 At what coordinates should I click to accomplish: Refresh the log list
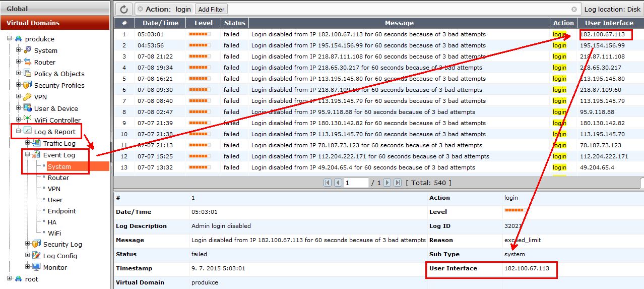(x=124, y=9)
